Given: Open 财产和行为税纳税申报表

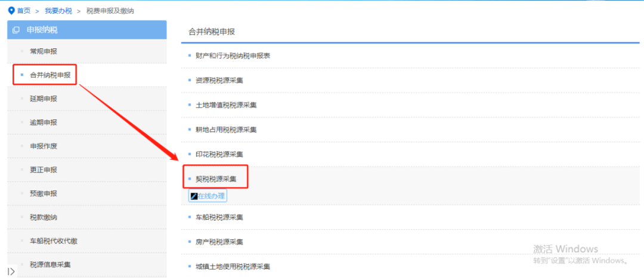Looking at the screenshot, I should point(233,56).
